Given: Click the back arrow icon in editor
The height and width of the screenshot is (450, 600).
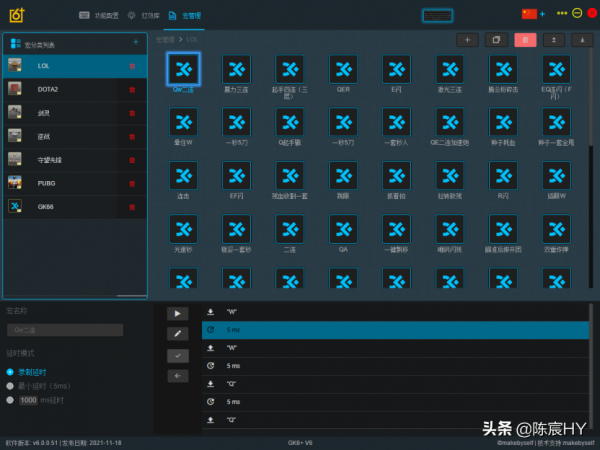Looking at the screenshot, I should pos(177,376).
